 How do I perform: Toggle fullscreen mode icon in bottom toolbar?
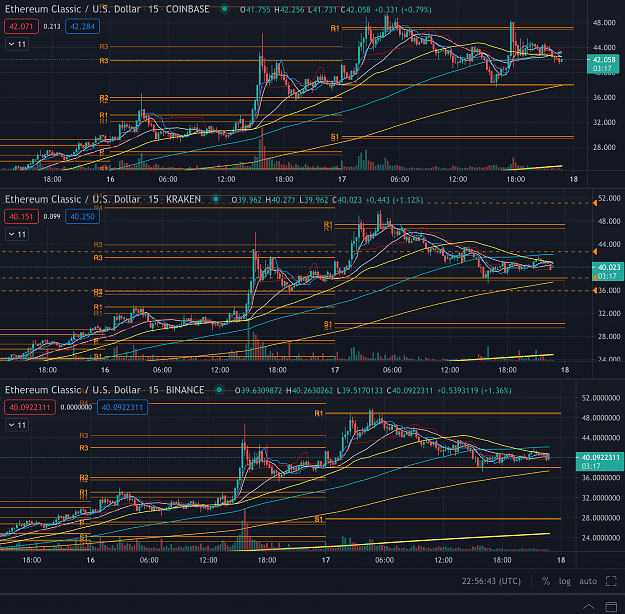pos(611,581)
